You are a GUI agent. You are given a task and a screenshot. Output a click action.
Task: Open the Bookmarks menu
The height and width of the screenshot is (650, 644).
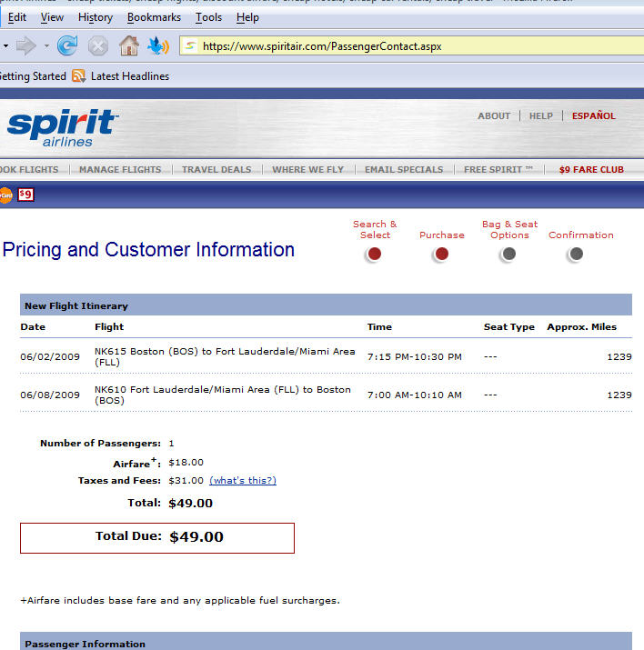154,17
